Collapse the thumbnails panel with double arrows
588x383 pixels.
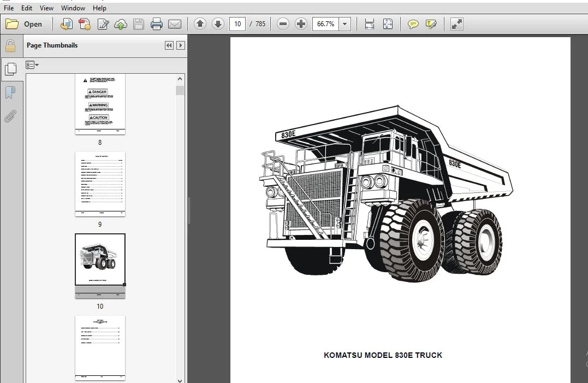tap(169, 45)
